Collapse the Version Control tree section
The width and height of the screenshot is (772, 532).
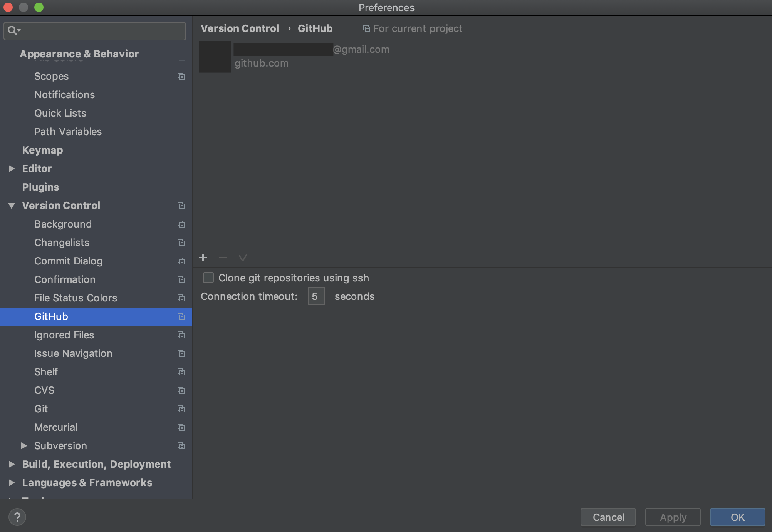(12, 206)
